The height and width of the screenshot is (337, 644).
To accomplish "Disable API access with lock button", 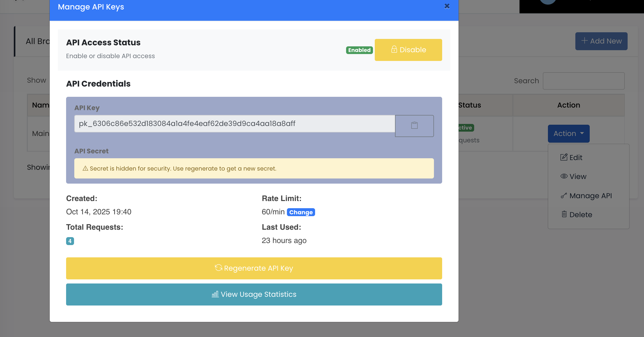I will 408,50.
